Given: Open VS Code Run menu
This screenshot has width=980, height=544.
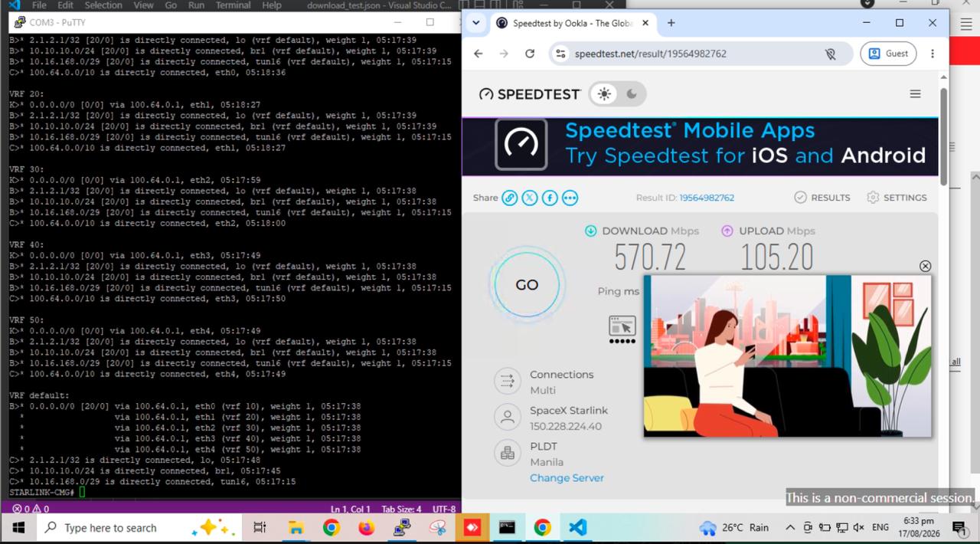Looking at the screenshot, I should (196, 5).
